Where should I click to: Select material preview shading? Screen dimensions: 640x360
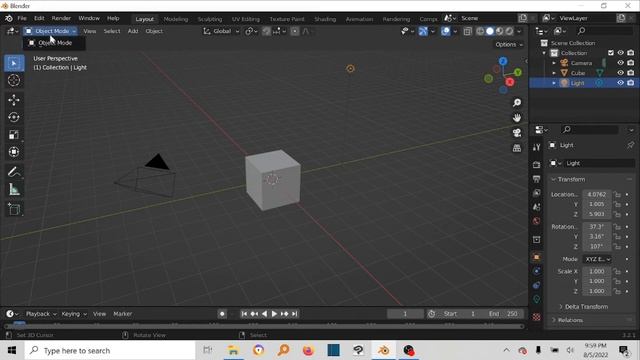pos(500,31)
